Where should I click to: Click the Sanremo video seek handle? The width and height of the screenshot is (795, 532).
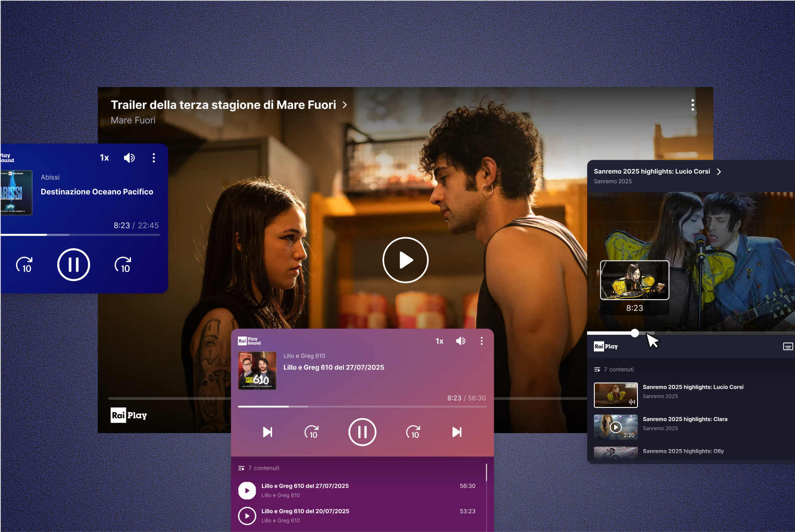(635, 333)
